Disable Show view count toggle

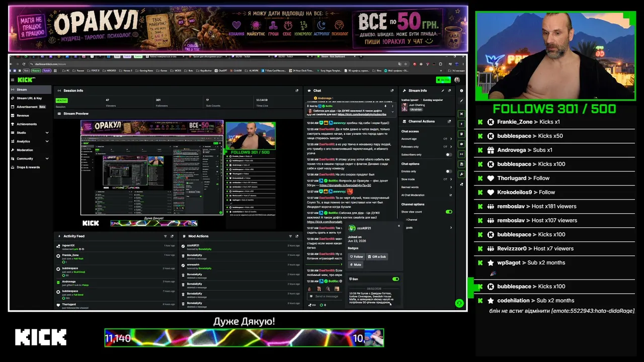coord(449,212)
